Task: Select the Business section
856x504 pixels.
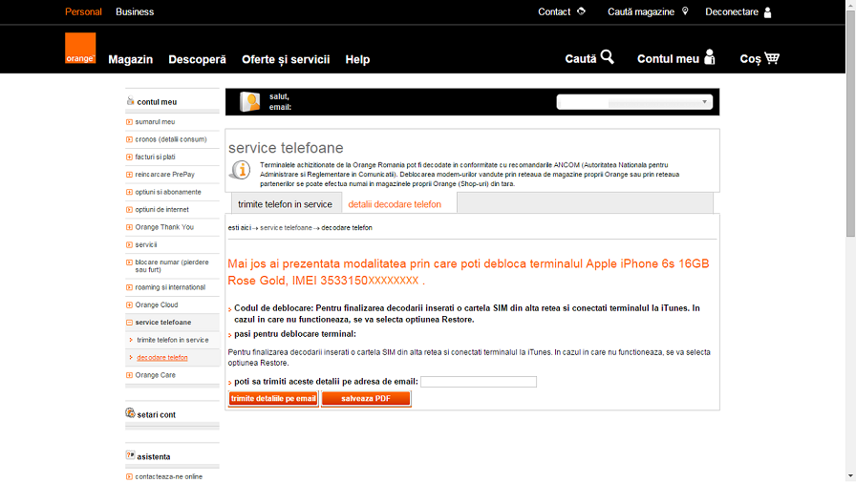Action: click(x=135, y=12)
